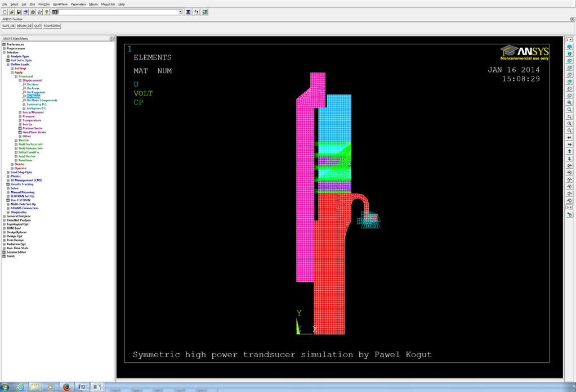Click the Zoom Model Out icon
The image size is (576, 392).
(x=569, y=130)
